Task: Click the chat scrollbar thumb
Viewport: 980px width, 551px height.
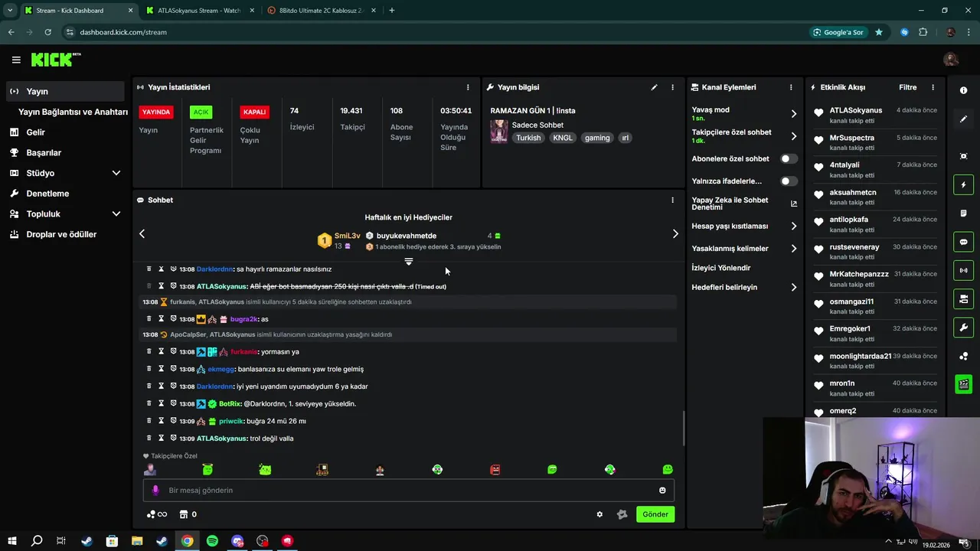Action: pos(683,427)
